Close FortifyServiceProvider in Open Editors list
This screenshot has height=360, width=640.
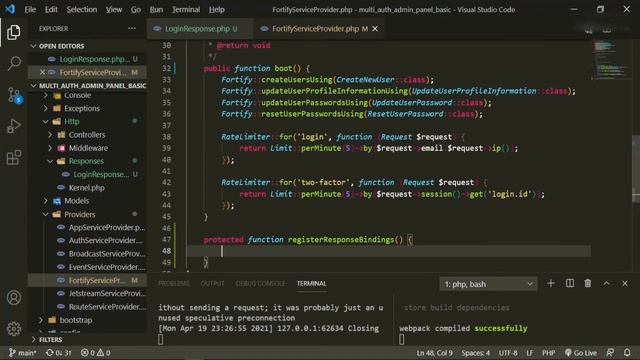coord(42,72)
